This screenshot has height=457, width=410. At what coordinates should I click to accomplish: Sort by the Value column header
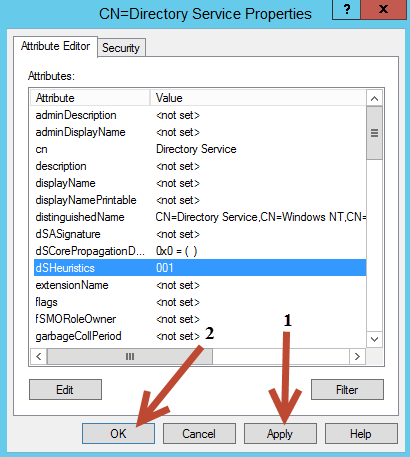(258, 98)
